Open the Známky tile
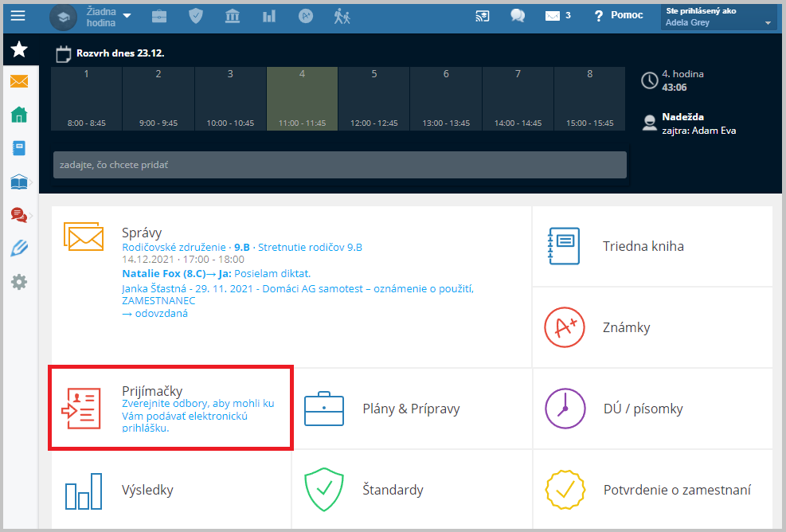 652,327
